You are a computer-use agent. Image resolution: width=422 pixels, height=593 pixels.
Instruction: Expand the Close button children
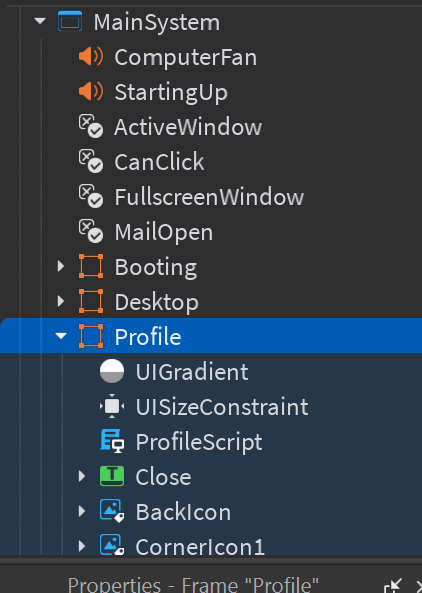(x=82, y=476)
